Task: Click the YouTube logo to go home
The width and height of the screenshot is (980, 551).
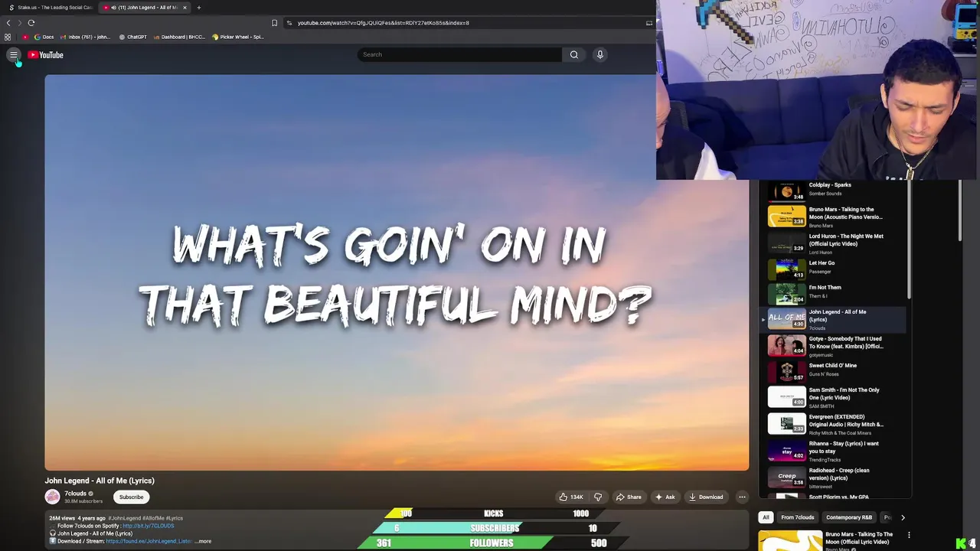Action: click(x=46, y=54)
